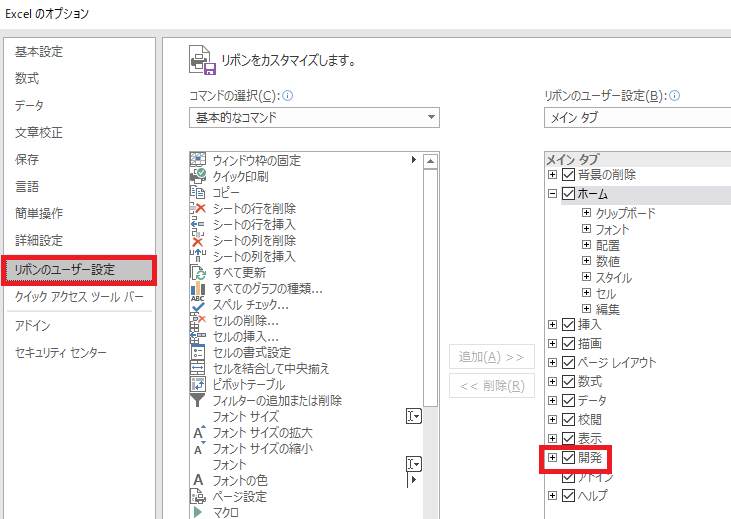
Task: Expand the 配置 group
Action: click(586, 244)
